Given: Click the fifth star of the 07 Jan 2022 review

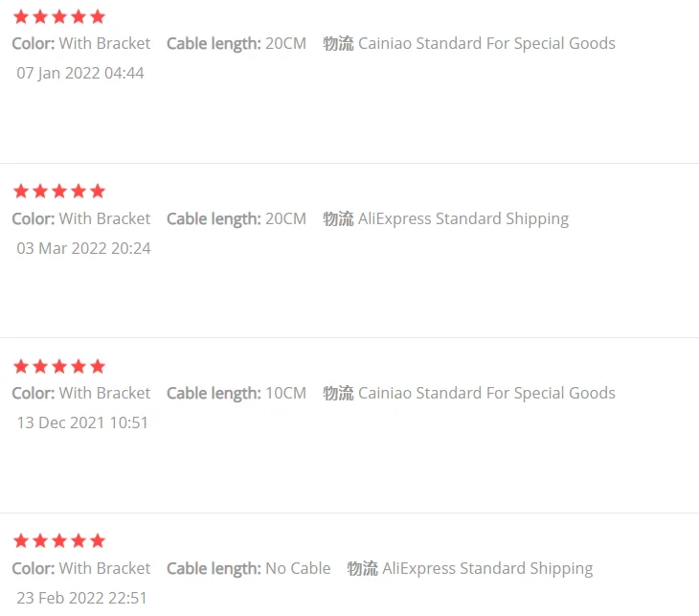Looking at the screenshot, I should pyautogui.click(x=97, y=16).
